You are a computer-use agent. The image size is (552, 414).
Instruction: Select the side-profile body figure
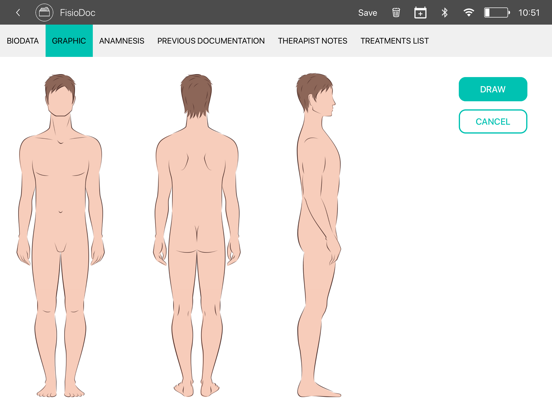[x=319, y=236]
